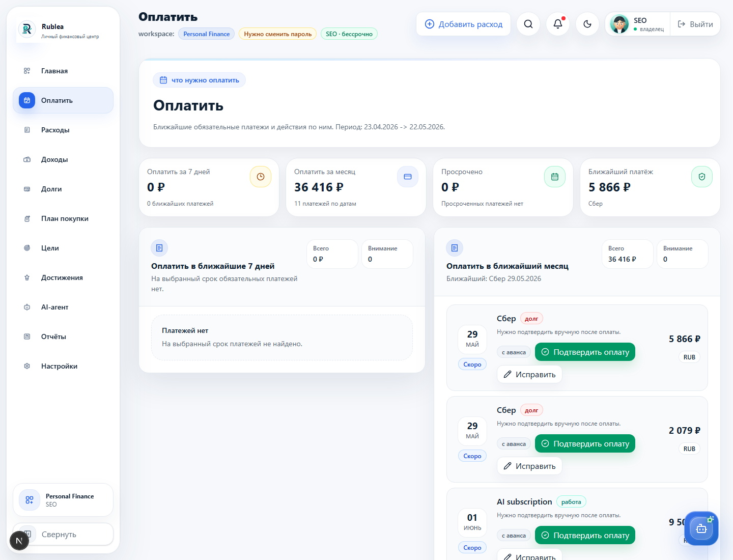The height and width of the screenshot is (560, 733).
Task: Confirm payment for Сбер 5 866 ₽
Action: [585, 352]
